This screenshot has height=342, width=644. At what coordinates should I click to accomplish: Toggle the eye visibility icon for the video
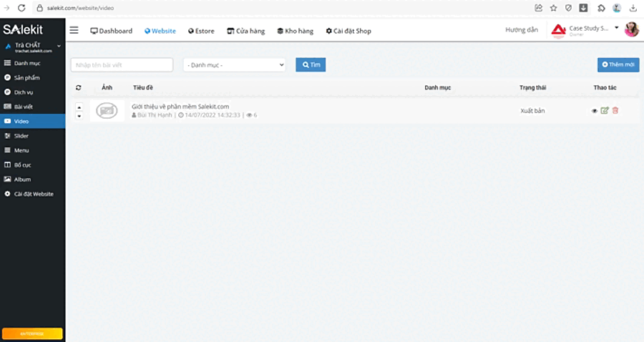595,111
